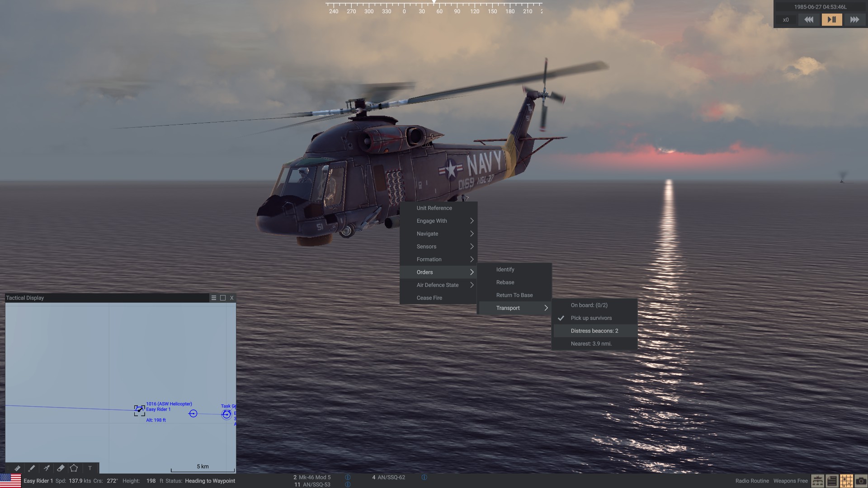
Task: Expand the Navigate submenu
Action: pyautogui.click(x=439, y=234)
